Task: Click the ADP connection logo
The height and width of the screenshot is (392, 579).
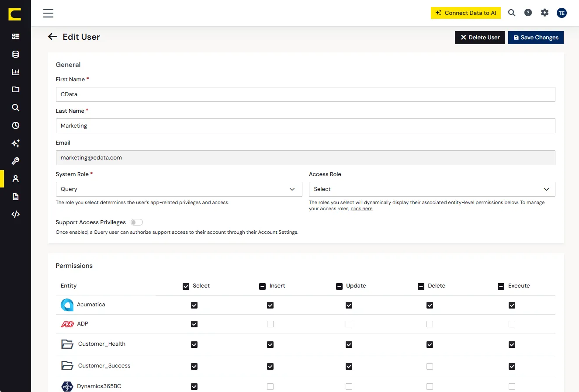Action: click(x=67, y=324)
